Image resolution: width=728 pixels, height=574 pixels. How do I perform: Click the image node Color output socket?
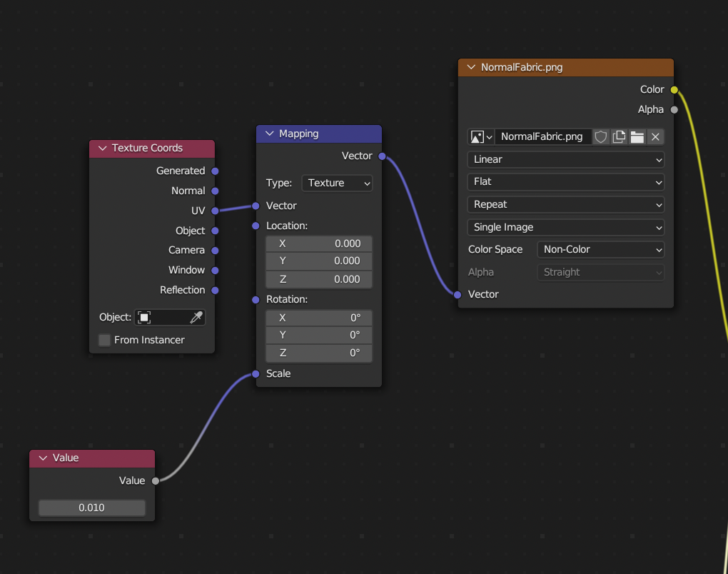(x=674, y=90)
